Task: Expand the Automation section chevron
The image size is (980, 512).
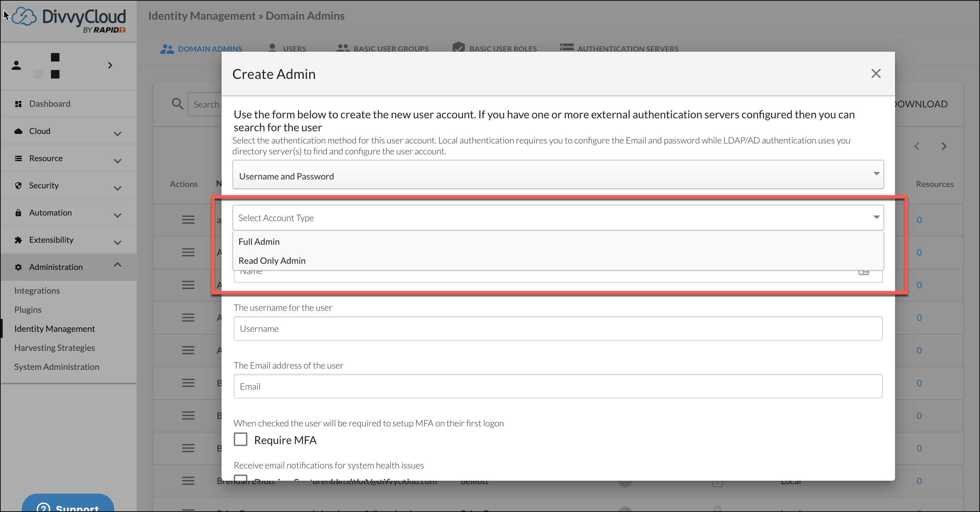Action: (x=118, y=216)
